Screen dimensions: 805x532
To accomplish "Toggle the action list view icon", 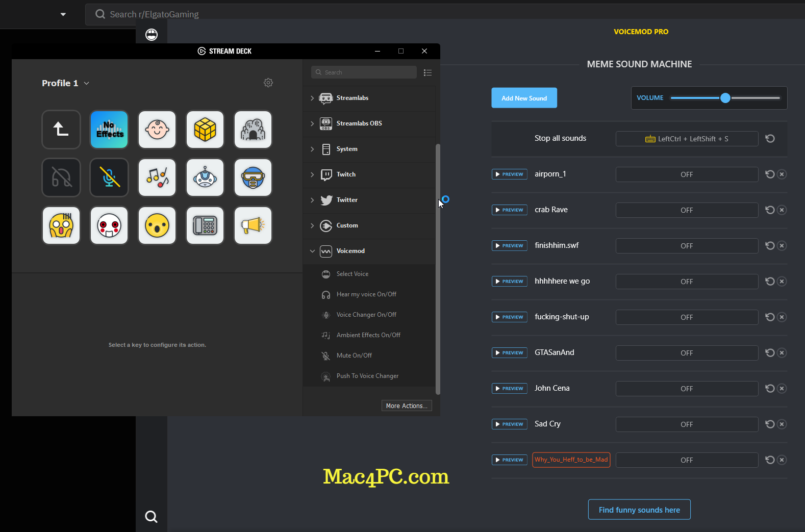I will [x=427, y=72].
